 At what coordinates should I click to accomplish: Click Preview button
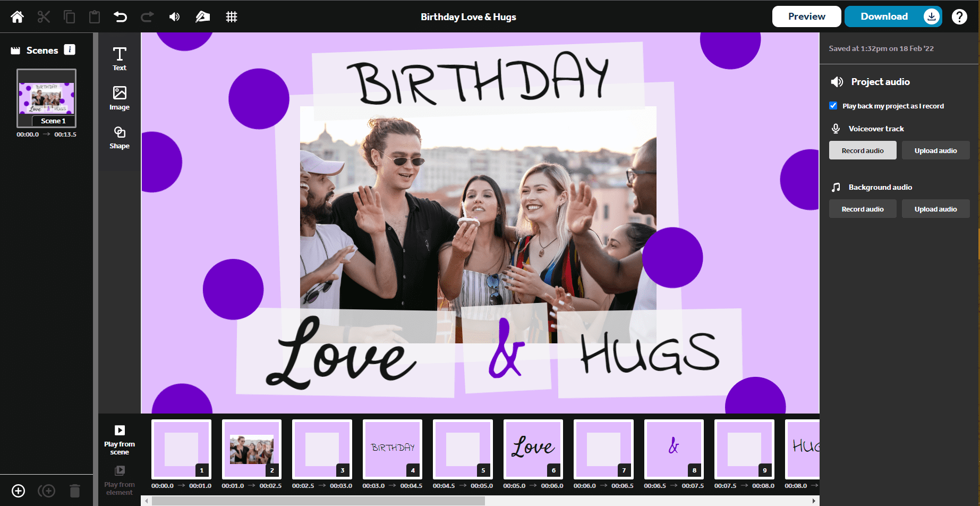click(x=806, y=16)
